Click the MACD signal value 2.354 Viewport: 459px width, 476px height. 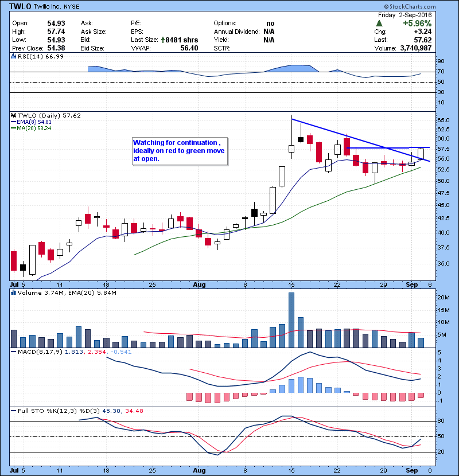click(97, 352)
